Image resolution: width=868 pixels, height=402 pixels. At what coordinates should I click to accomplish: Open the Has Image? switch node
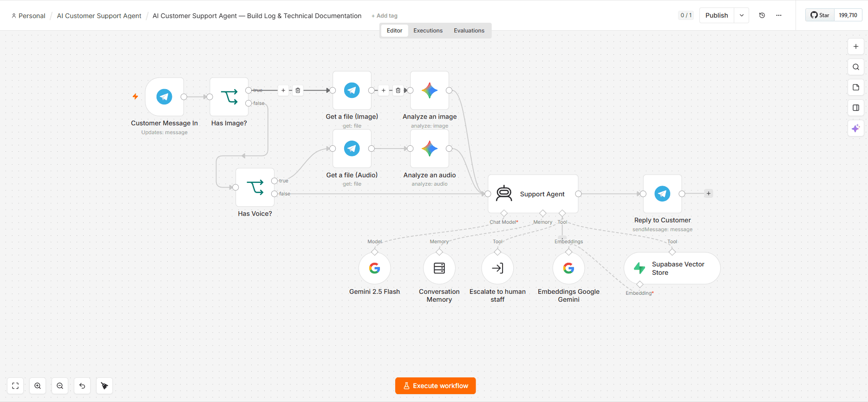pyautogui.click(x=229, y=97)
